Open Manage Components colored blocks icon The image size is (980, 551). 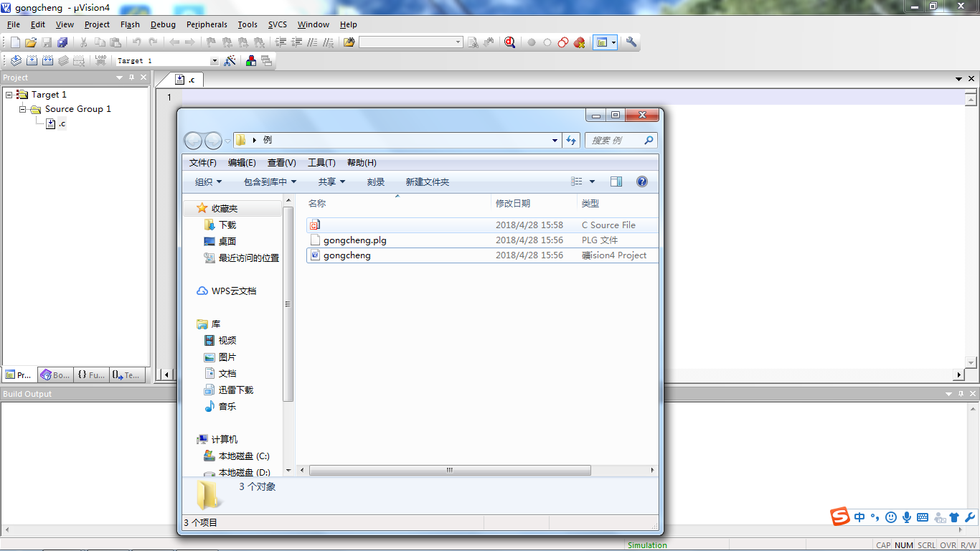click(251, 61)
